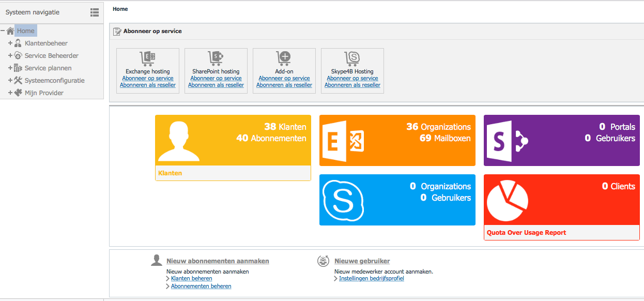
Task: Open the Quota Over Usage Report
Action: coord(527,233)
